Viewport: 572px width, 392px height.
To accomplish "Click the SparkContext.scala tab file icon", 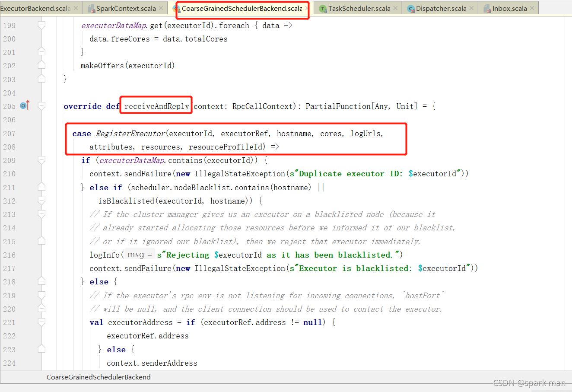I will click(91, 9).
